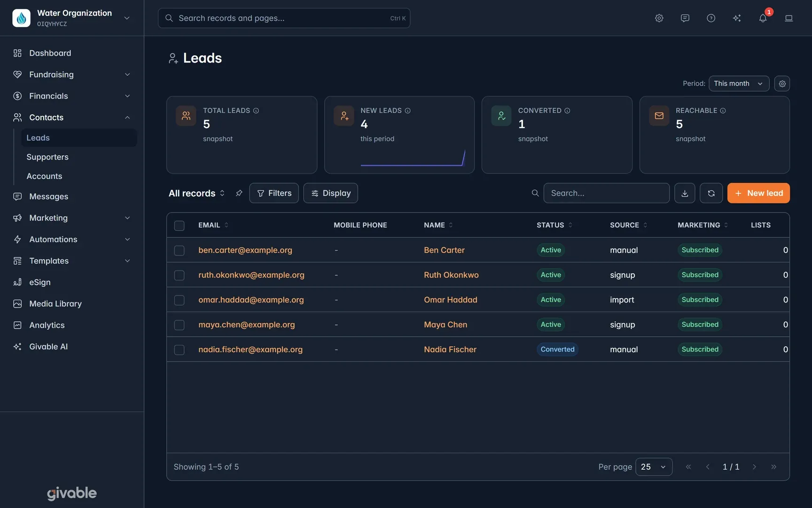812x508 pixels.
Task: Open Dashboard in the sidebar
Action: pyautogui.click(x=71, y=53)
